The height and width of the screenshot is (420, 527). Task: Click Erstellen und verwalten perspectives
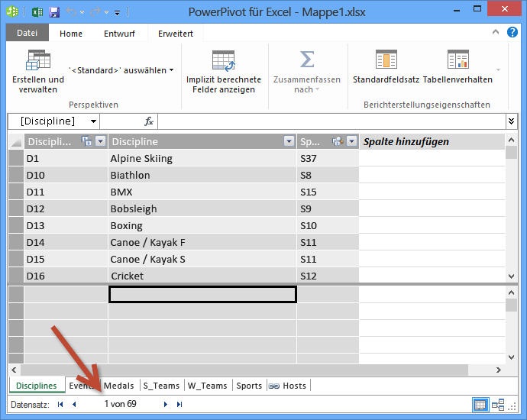point(38,72)
